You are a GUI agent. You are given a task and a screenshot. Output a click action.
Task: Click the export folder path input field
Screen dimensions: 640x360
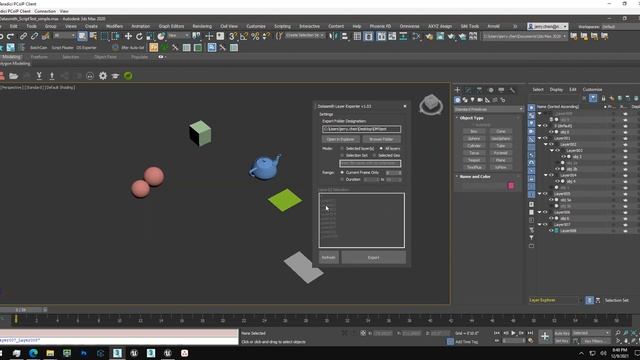coord(361,129)
